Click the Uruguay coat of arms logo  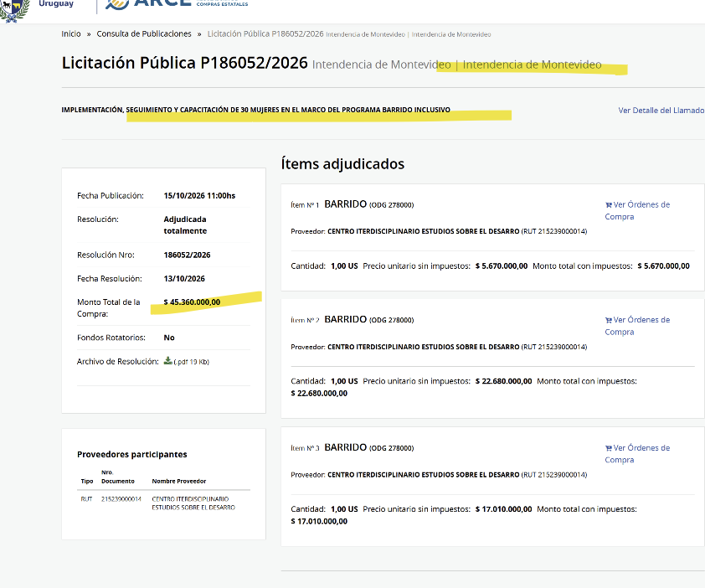point(15,10)
